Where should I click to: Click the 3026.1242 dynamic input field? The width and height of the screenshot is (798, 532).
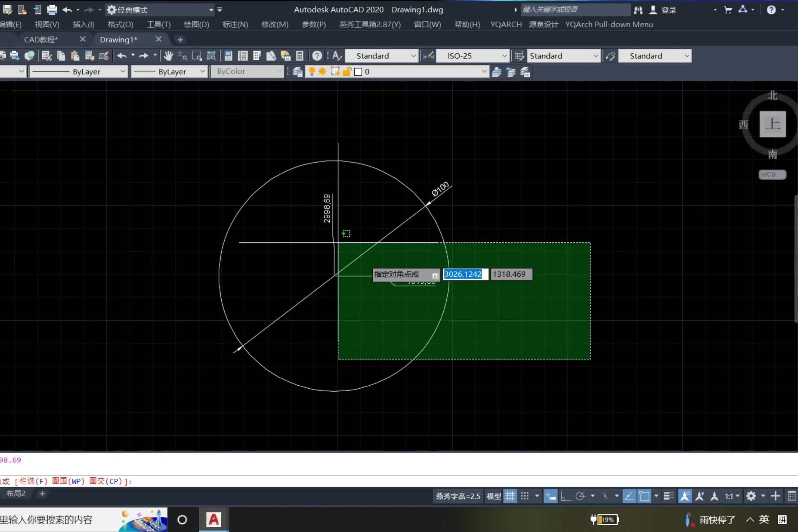point(465,274)
